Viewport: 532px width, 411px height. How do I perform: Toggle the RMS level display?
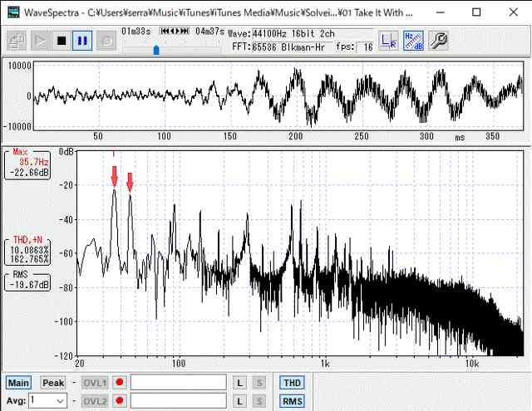click(292, 401)
